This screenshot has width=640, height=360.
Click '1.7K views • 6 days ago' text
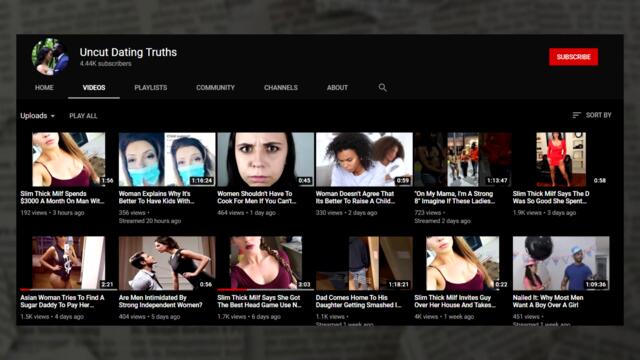coord(249,317)
